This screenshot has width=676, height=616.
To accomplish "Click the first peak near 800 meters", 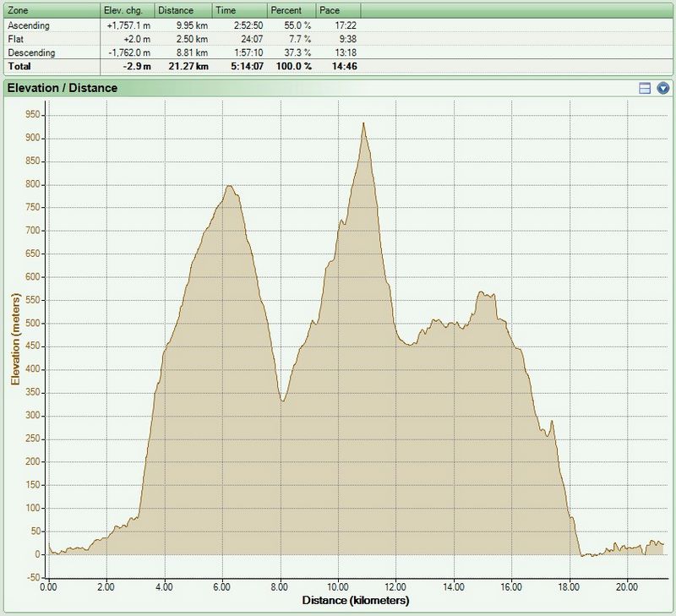I will [x=228, y=186].
